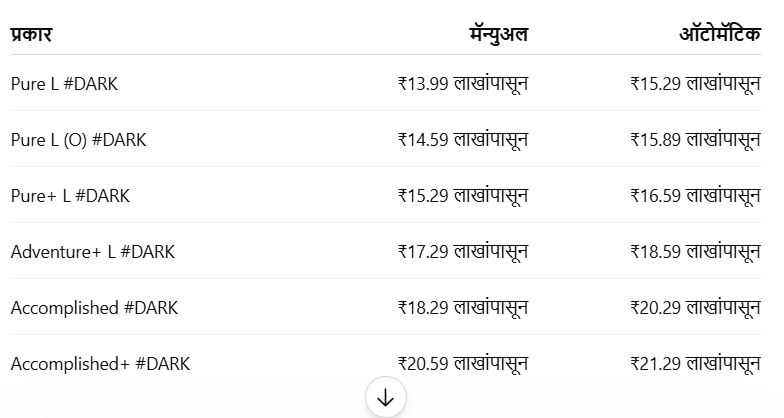Select the ऑटोमॅटिक column header
The image size is (784, 418).
(720, 34)
